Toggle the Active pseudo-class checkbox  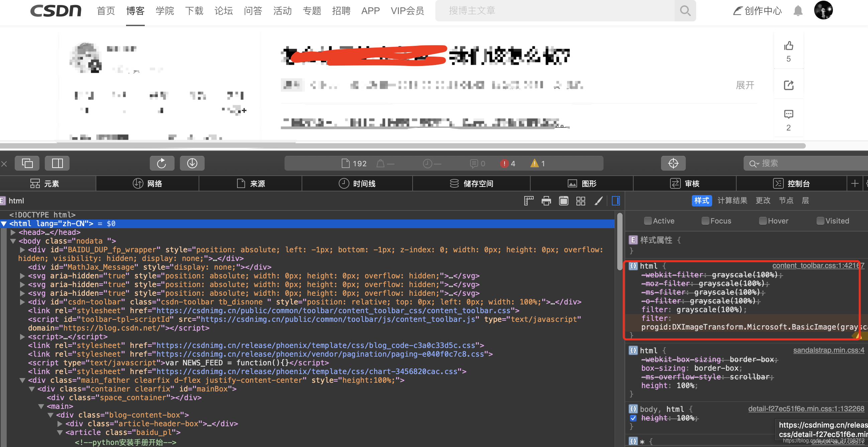click(648, 221)
